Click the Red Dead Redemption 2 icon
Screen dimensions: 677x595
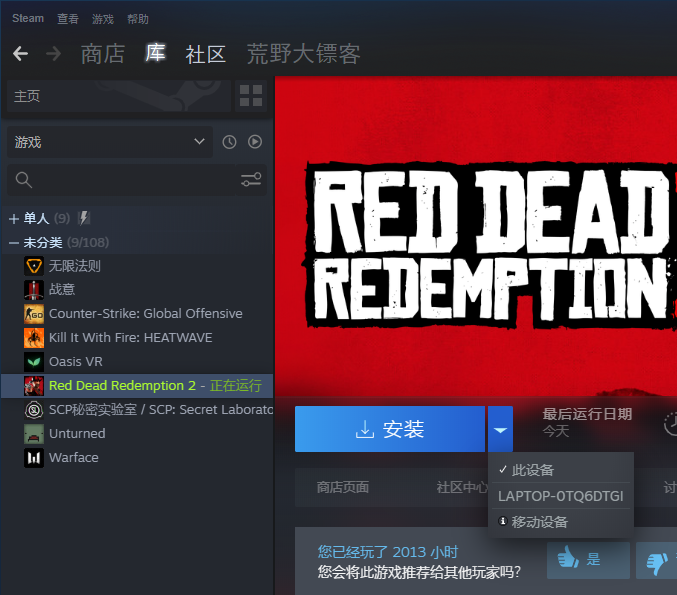click(x=34, y=386)
